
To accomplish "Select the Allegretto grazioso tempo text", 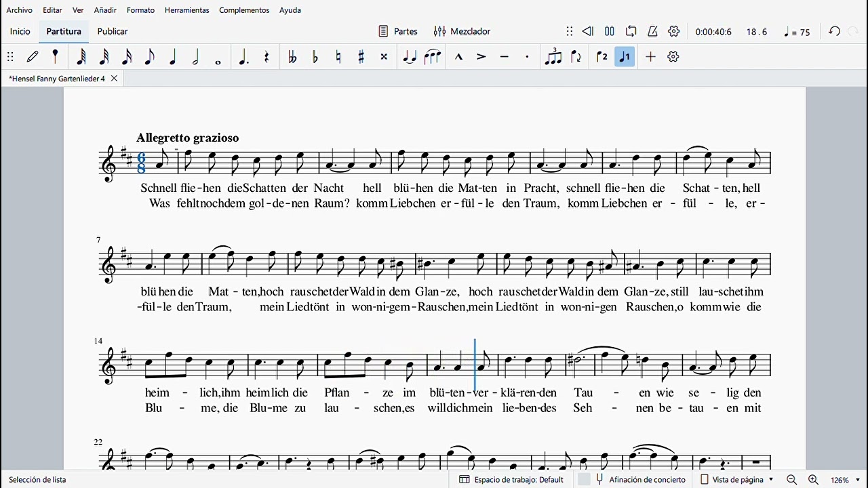I will click(188, 138).
